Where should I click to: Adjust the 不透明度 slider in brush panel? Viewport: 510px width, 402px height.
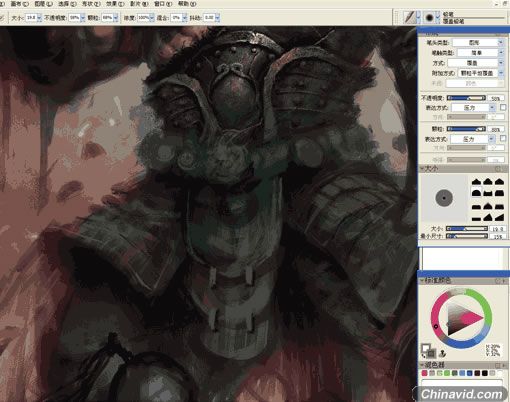pos(466,98)
